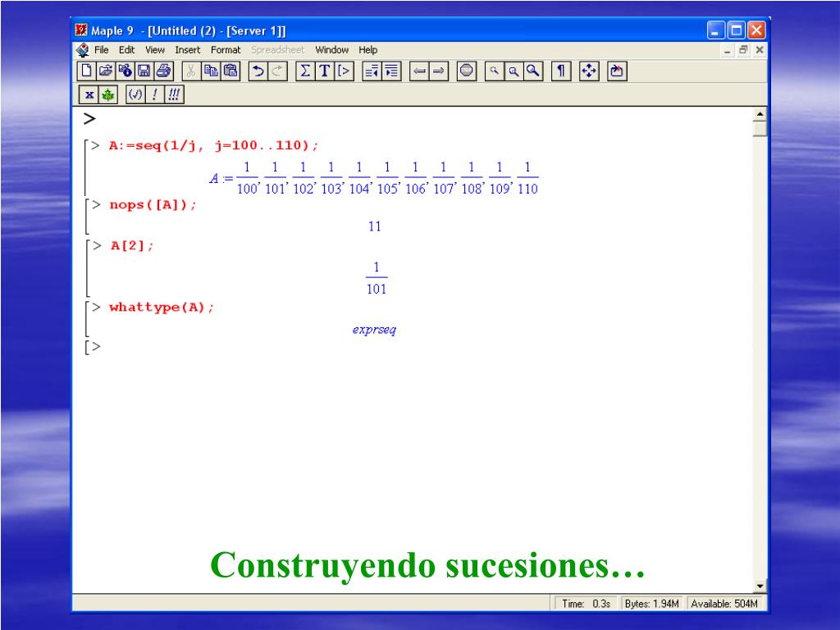Maximize the active window with the four-arrow icon
This screenshot has height=630, width=840.
click(x=589, y=71)
